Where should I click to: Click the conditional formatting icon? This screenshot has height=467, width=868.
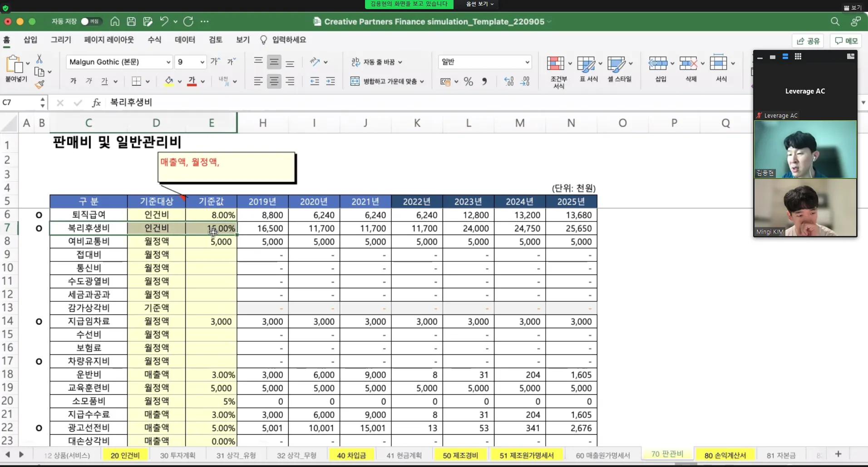pos(556,64)
